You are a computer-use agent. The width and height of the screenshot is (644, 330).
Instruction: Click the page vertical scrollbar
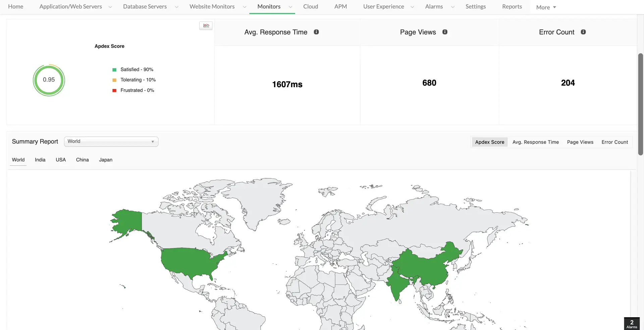pyautogui.click(x=641, y=104)
